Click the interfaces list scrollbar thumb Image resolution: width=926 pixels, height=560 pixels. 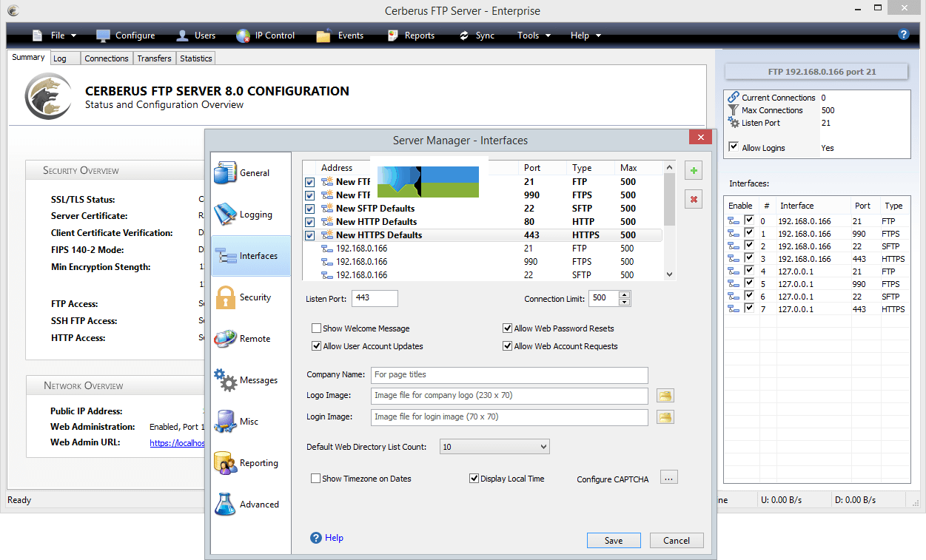(669, 200)
